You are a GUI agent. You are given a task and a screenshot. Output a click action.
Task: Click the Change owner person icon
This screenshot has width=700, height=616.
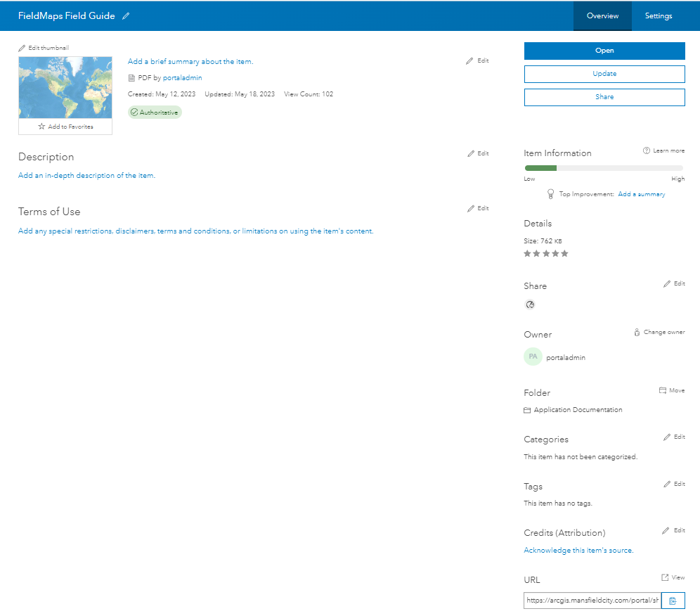tap(637, 331)
